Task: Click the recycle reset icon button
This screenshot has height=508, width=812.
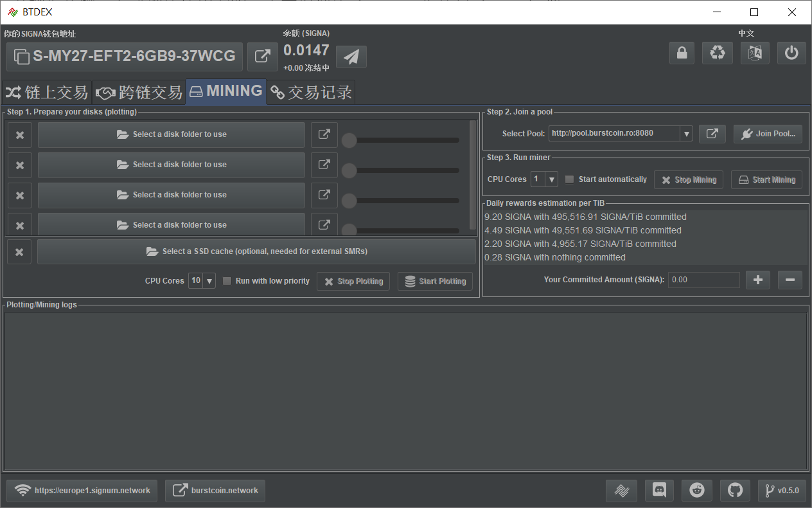Action: 718,53
